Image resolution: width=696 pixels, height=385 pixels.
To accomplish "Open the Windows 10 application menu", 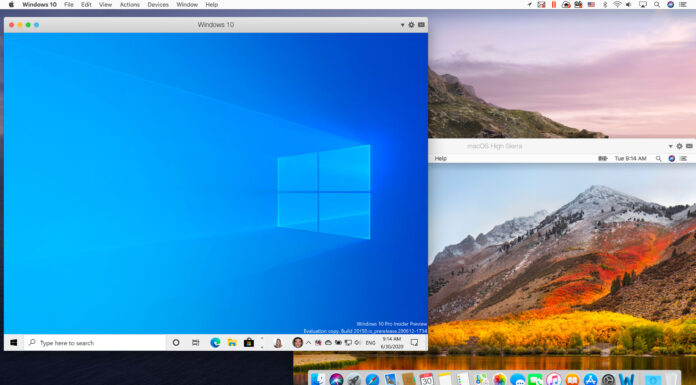I will click(x=40, y=4).
